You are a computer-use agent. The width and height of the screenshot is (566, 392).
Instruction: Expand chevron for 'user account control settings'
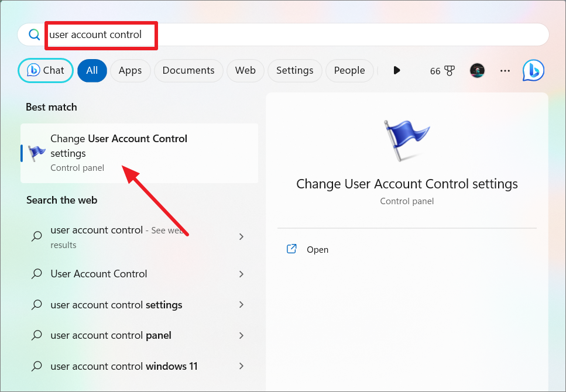point(242,305)
